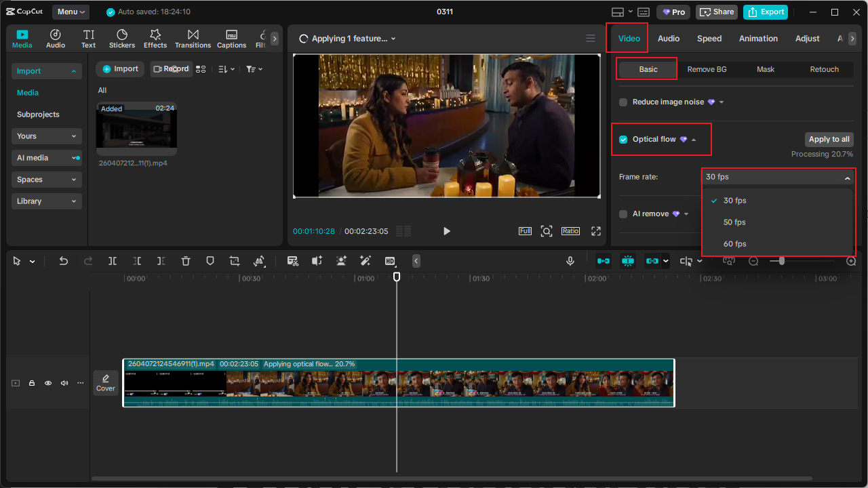Toggle main track magnet button

click(x=604, y=261)
